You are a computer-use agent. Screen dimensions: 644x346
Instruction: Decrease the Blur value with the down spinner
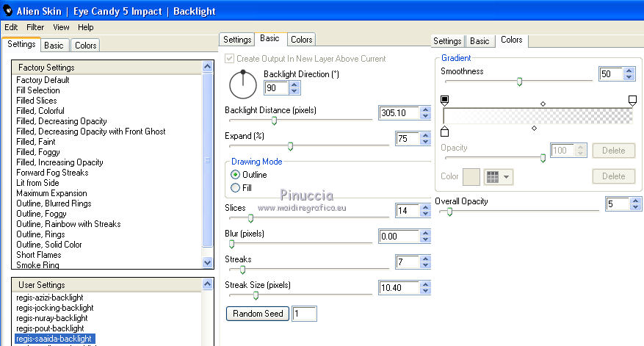[425, 239]
